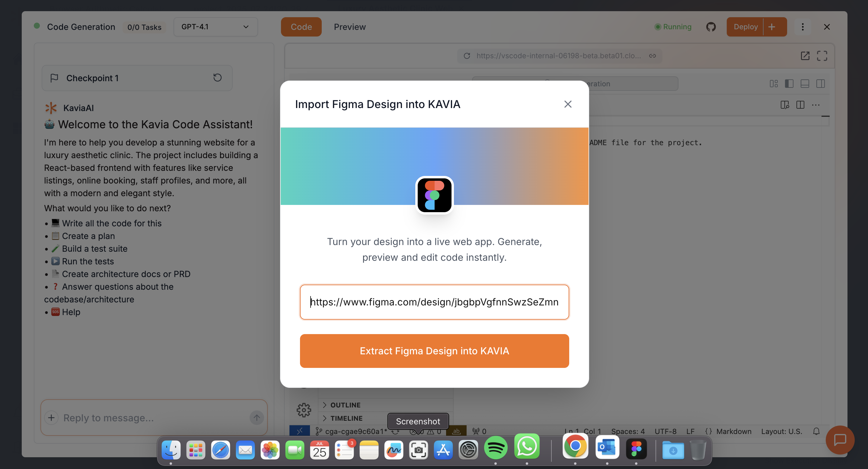The width and height of the screenshot is (868, 469).
Task: Click the plus icon next to Deploy
Action: (772, 27)
